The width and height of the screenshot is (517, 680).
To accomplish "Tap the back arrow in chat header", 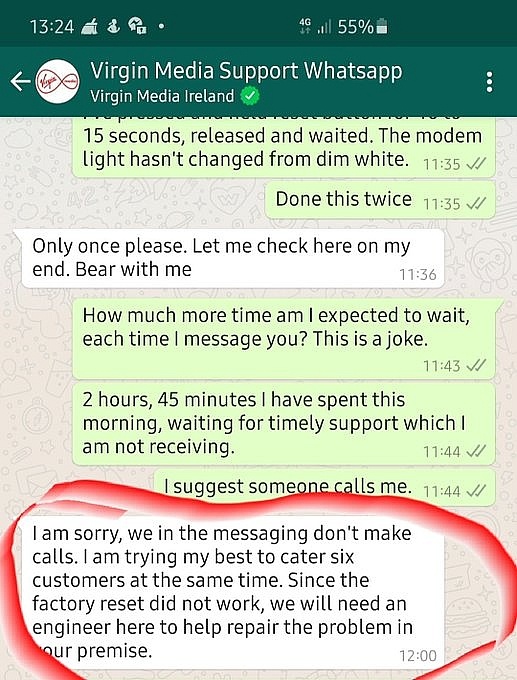I will 20,82.
